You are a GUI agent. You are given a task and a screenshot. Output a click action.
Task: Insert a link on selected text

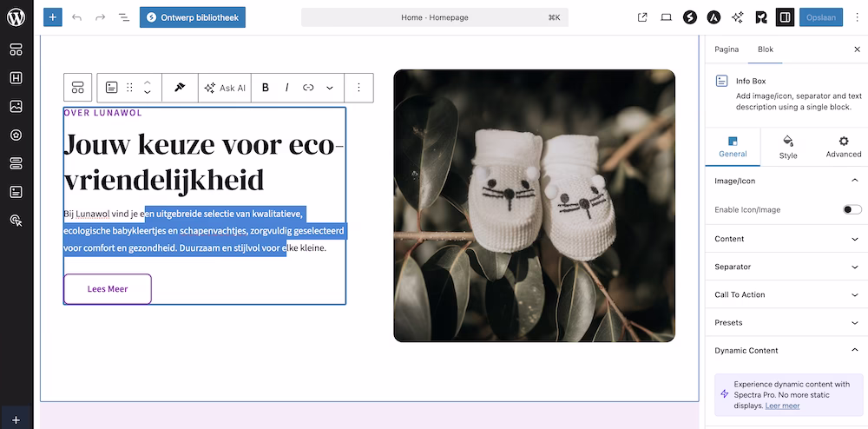308,88
